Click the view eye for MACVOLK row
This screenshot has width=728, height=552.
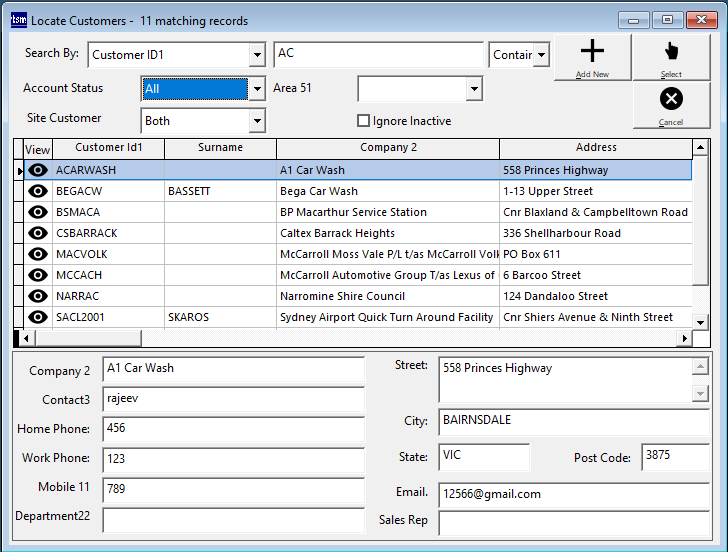click(38, 254)
